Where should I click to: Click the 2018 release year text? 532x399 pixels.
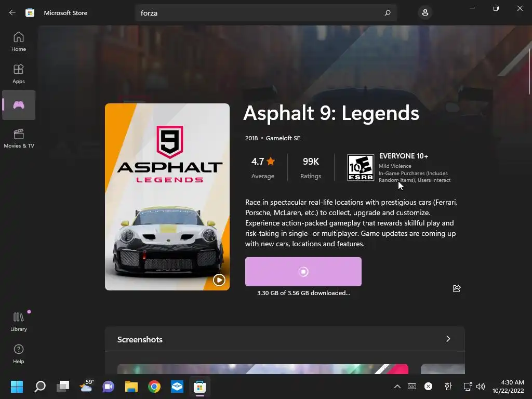[251, 138]
